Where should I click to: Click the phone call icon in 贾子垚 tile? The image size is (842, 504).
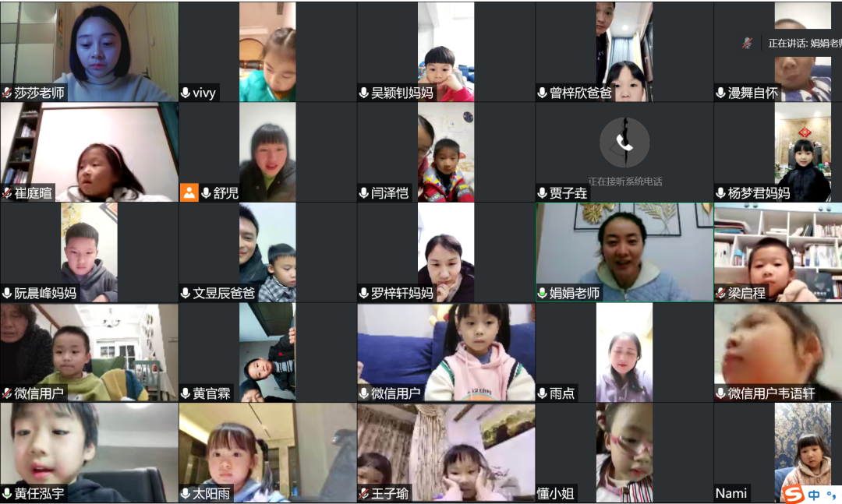(624, 143)
